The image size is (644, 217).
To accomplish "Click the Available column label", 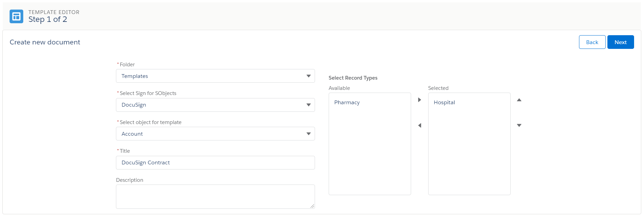I will coord(339,88).
